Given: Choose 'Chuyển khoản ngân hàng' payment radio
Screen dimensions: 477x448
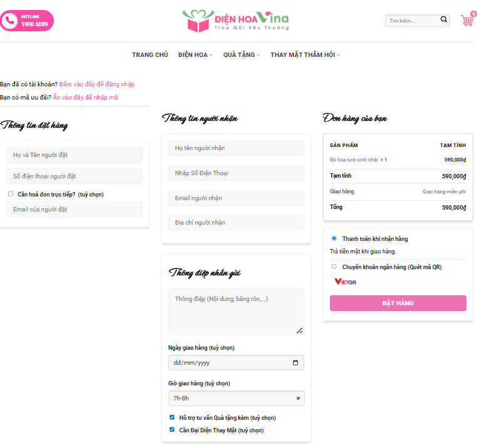Looking at the screenshot, I should pyautogui.click(x=334, y=267).
